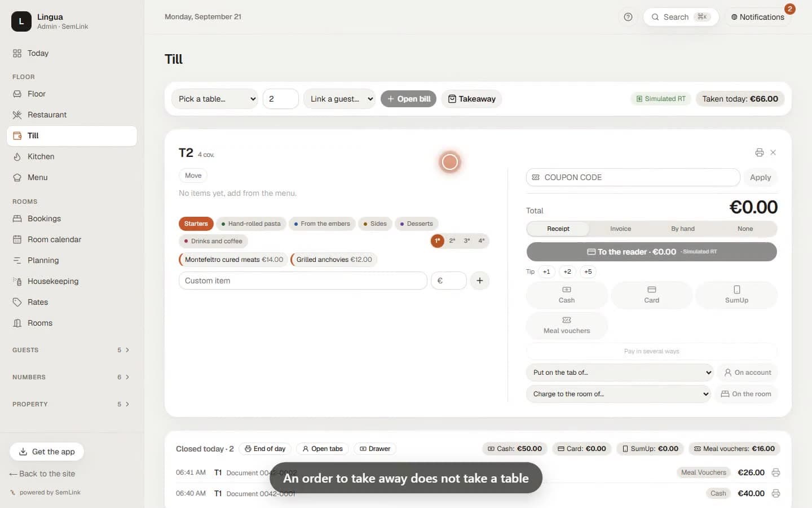Image resolution: width=812 pixels, height=508 pixels.
Task: Switch document type to By hand
Action: pos(683,229)
